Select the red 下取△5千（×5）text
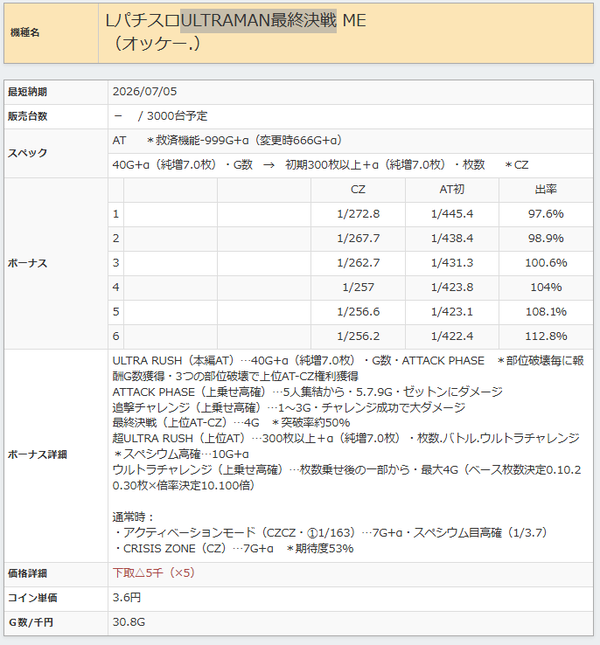600x645 pixels. pyautogui.click(x=154, y=573)
